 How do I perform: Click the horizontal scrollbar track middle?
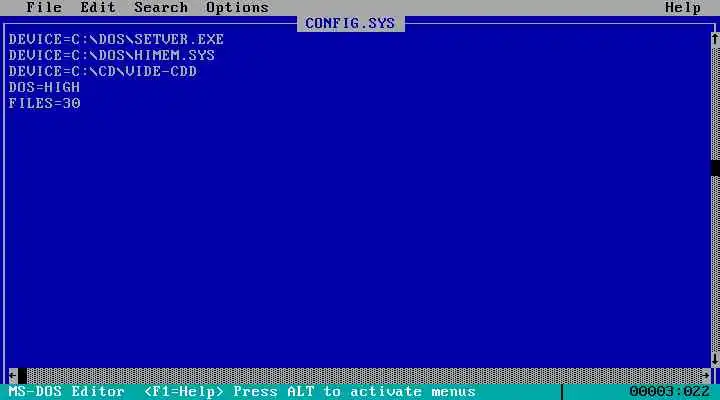364,376
